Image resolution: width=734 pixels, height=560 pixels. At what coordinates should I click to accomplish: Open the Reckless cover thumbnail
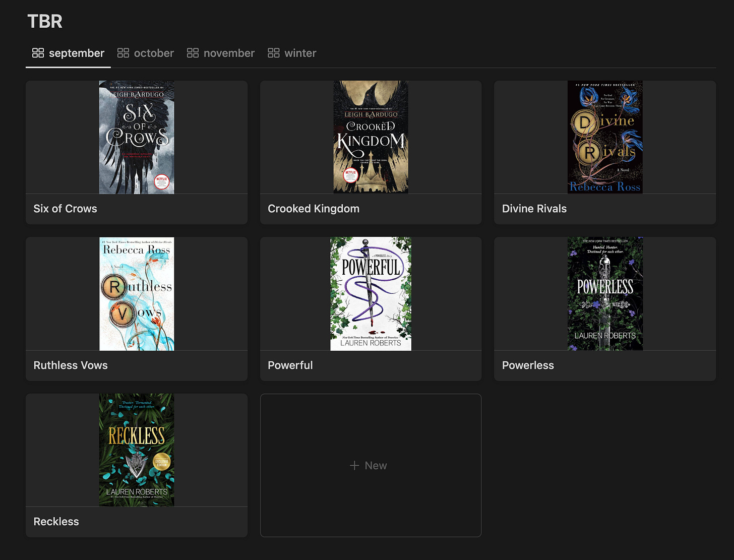[137, 450]
